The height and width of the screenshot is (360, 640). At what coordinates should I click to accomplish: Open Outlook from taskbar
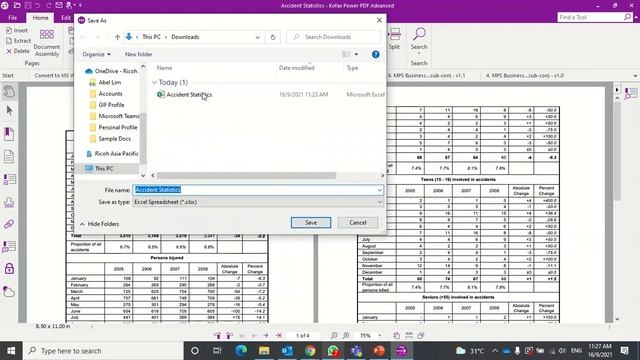click(287, 351)
